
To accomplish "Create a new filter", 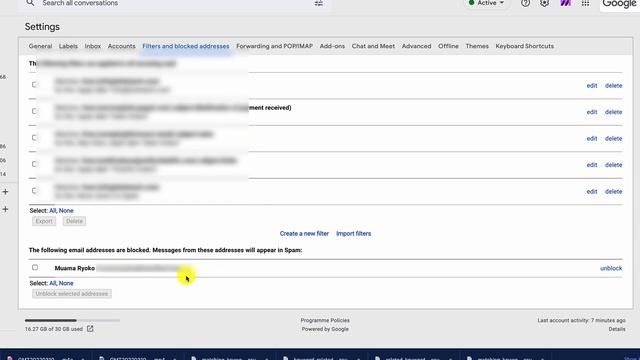I will point(304,233).
